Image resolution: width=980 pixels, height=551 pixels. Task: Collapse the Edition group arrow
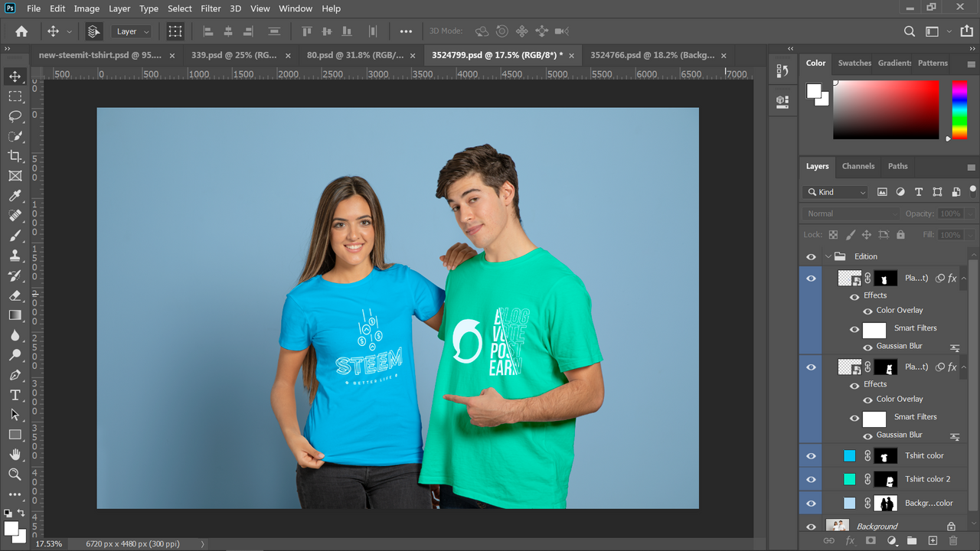tap(828, 256)
